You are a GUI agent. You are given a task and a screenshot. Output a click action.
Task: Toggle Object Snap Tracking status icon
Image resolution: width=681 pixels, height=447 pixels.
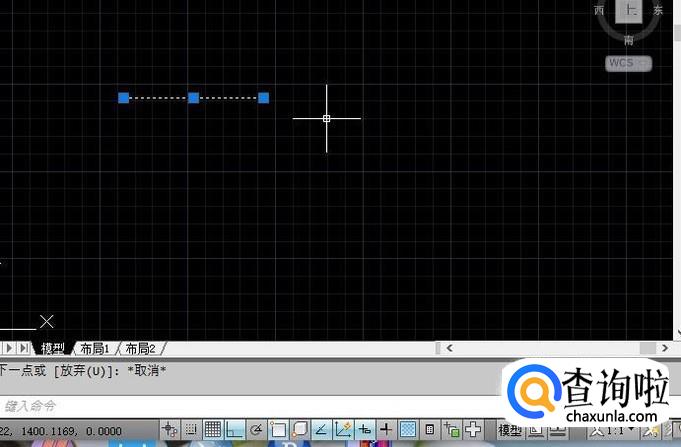(x=321, y=430)
